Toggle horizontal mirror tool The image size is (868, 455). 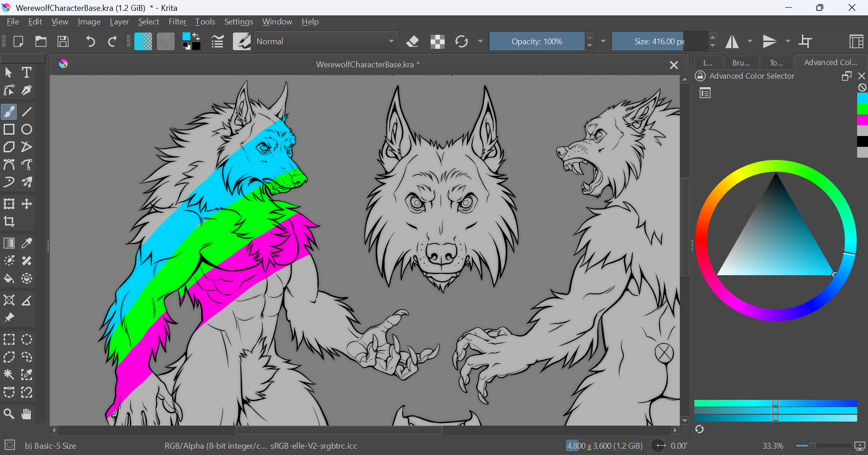pos(732,42)
